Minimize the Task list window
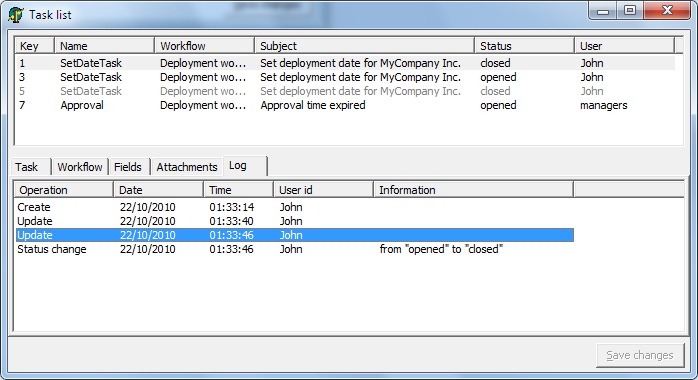Screen dimensions: 698x380 click(603, 11)
